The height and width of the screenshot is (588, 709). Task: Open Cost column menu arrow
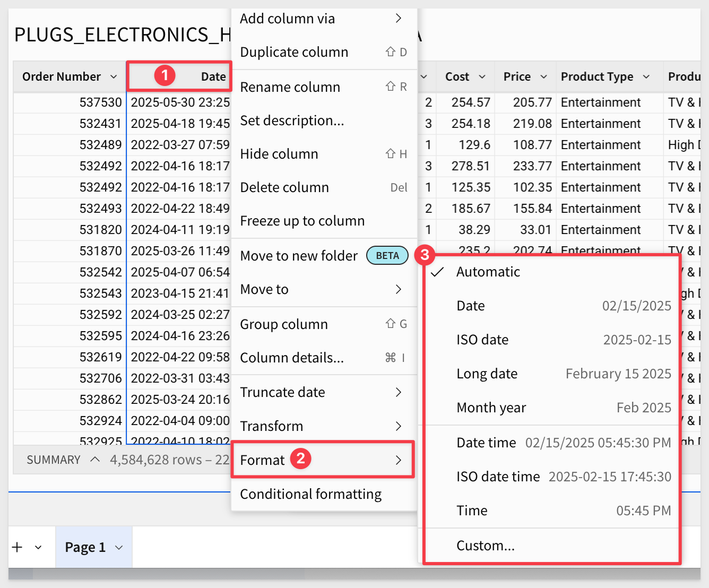click(x=482, y=77)
